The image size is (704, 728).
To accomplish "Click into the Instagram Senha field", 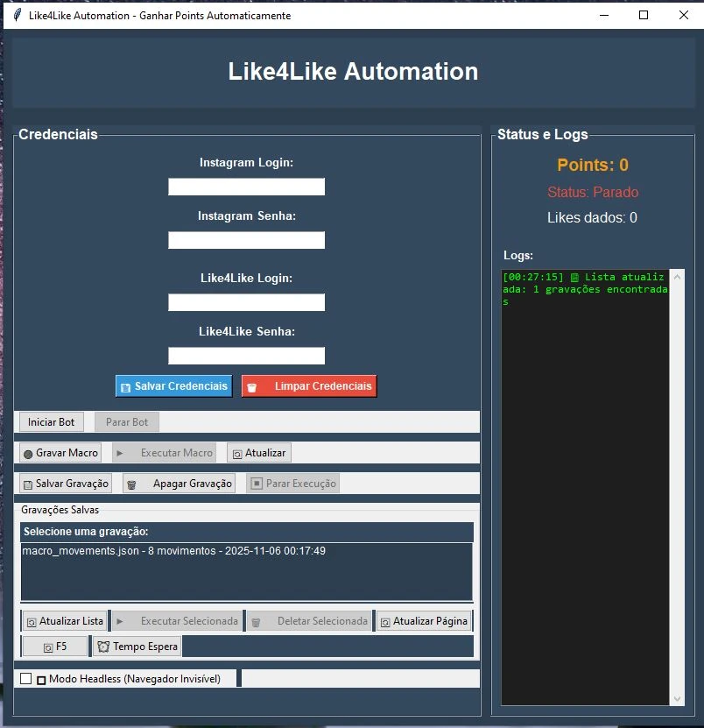I will [x=246, y=240].
